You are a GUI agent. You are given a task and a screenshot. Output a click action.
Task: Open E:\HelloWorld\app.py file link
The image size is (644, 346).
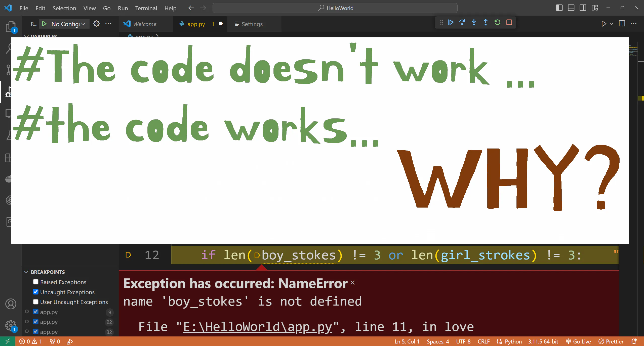coord(257,327)
